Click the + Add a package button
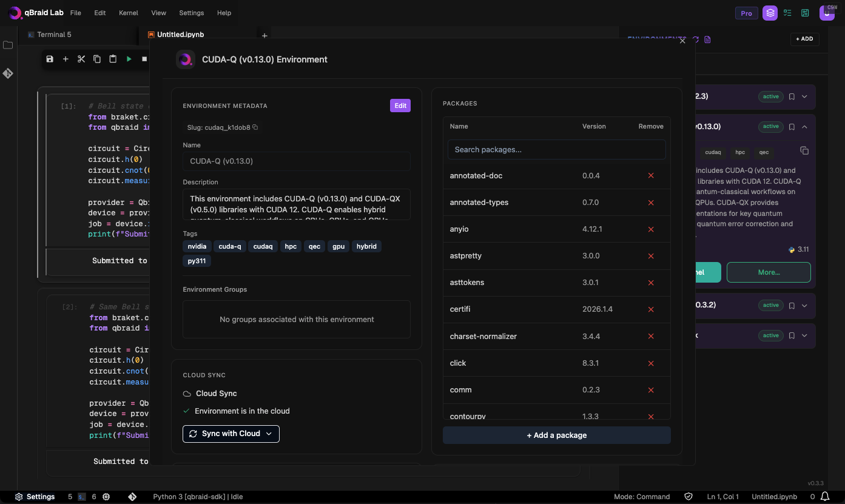Screen dimensions: 845x504 557,435
